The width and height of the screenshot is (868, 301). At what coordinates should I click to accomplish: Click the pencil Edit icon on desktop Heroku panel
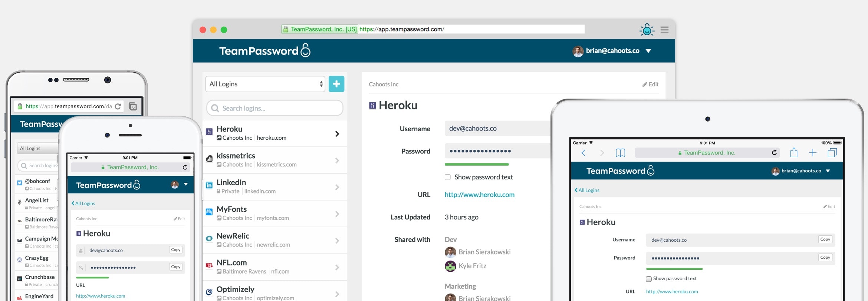pyautogui.click(x=645, y=85)
